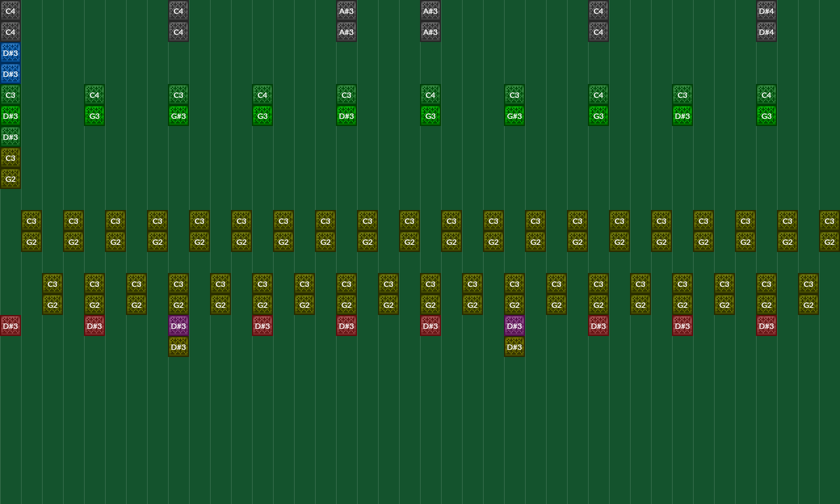Viewport: 840px width, 504px height.
Task: Click the rightmost olive C3 note block
Action: [x=829, y=221]
